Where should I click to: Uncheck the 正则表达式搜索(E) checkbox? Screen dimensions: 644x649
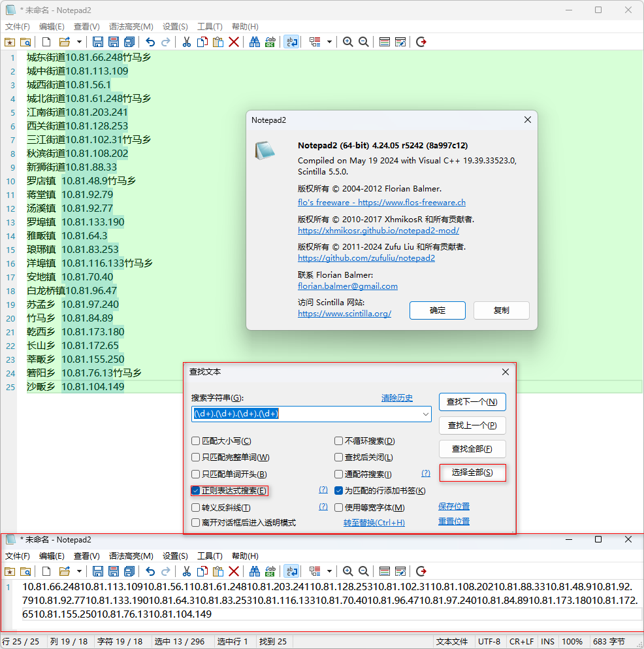tap(196, 491)
